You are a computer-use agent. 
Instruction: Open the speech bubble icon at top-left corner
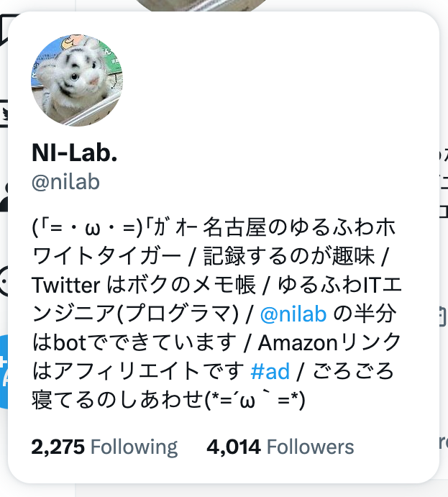[4, 30]
